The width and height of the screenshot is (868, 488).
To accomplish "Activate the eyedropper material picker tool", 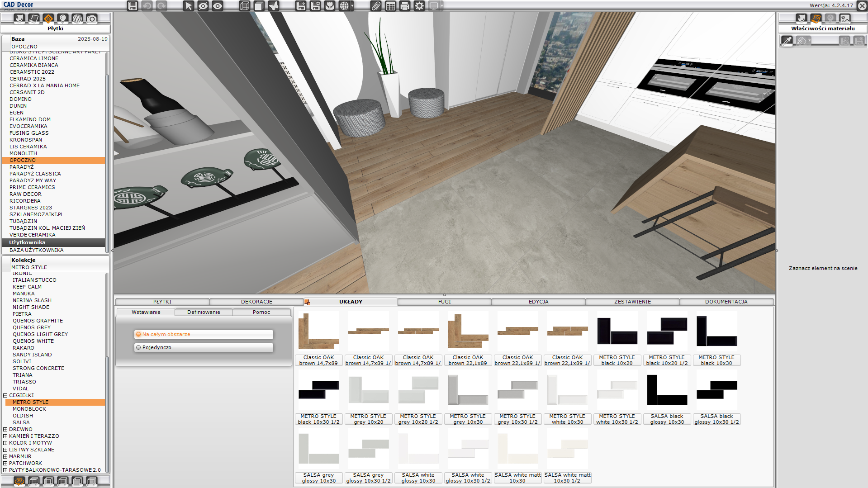I will pos(787,41).
